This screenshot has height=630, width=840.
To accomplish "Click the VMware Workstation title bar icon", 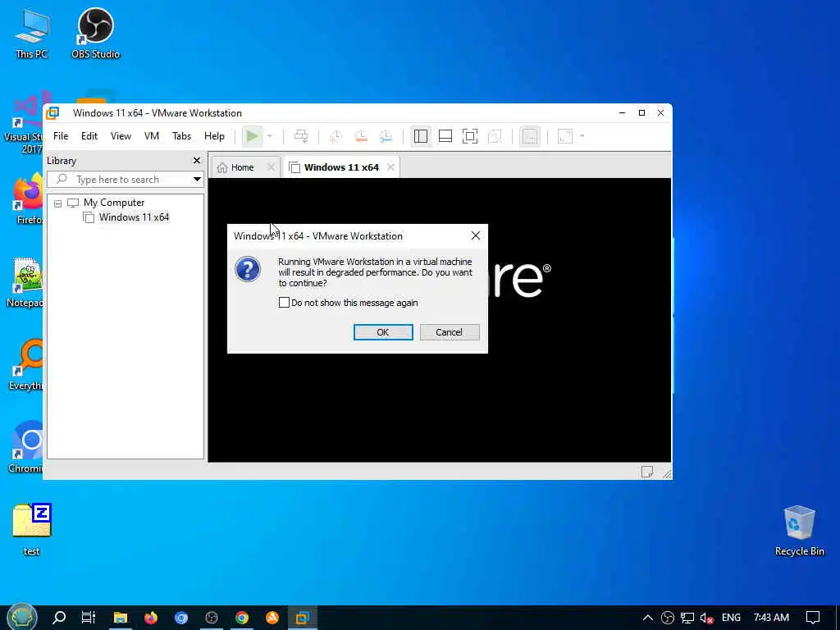I will (x=52, y=113).
